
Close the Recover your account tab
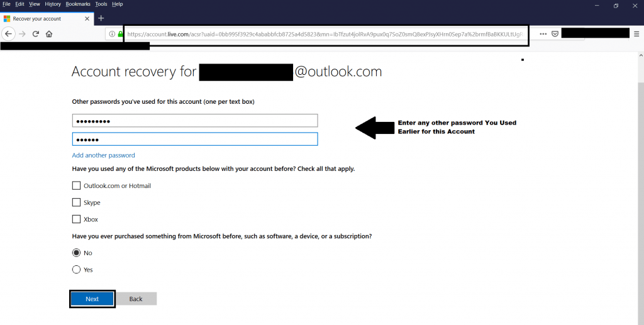(87, 18)
